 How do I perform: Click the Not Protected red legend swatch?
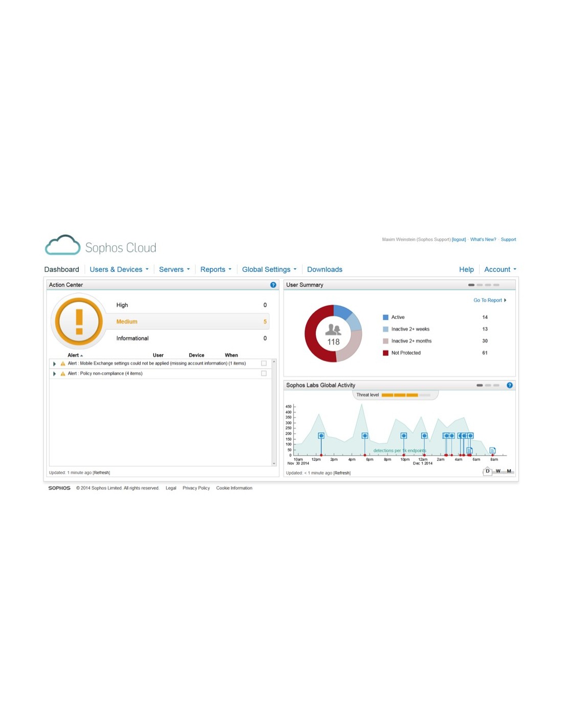[x=385, y=353]
